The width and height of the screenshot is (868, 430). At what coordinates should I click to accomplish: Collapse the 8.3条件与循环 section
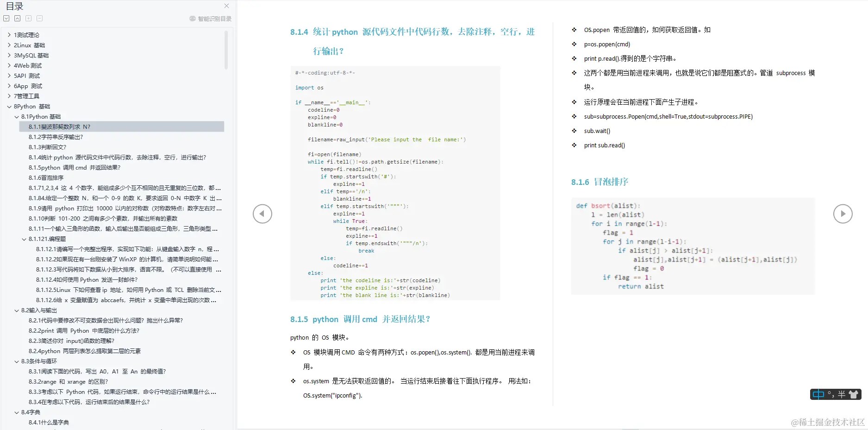(17, 361)
